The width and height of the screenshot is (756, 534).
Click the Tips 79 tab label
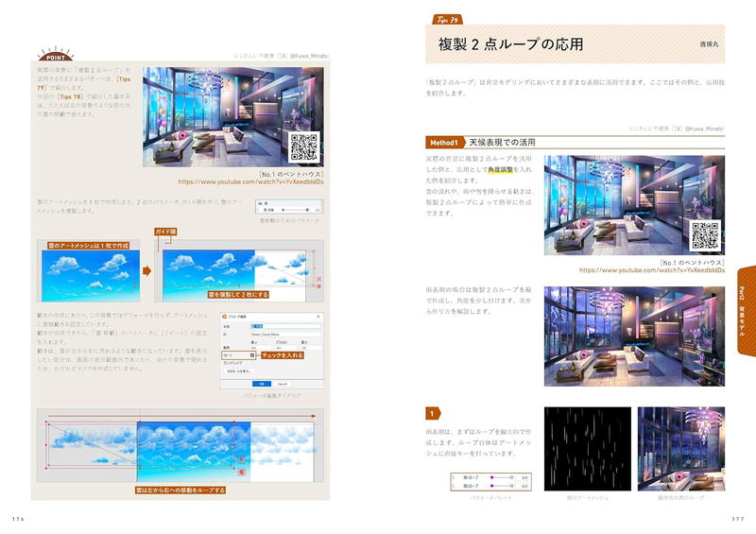[x=447, y=19]
